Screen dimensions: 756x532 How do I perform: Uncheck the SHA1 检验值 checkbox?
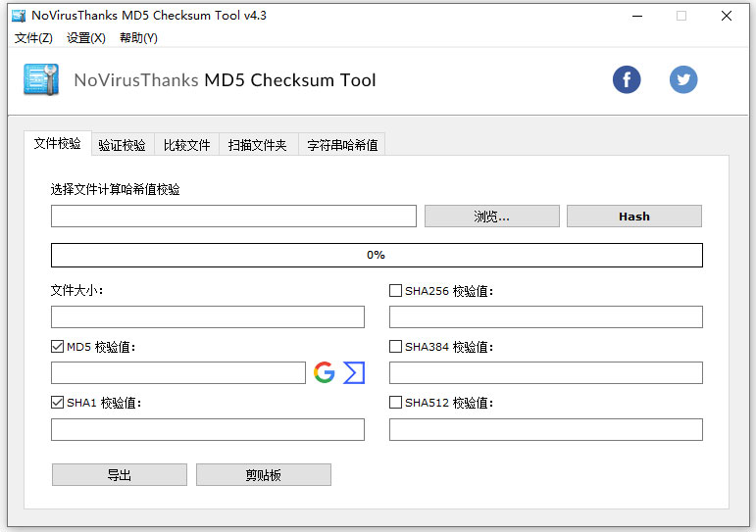click(x=58, y=403)
